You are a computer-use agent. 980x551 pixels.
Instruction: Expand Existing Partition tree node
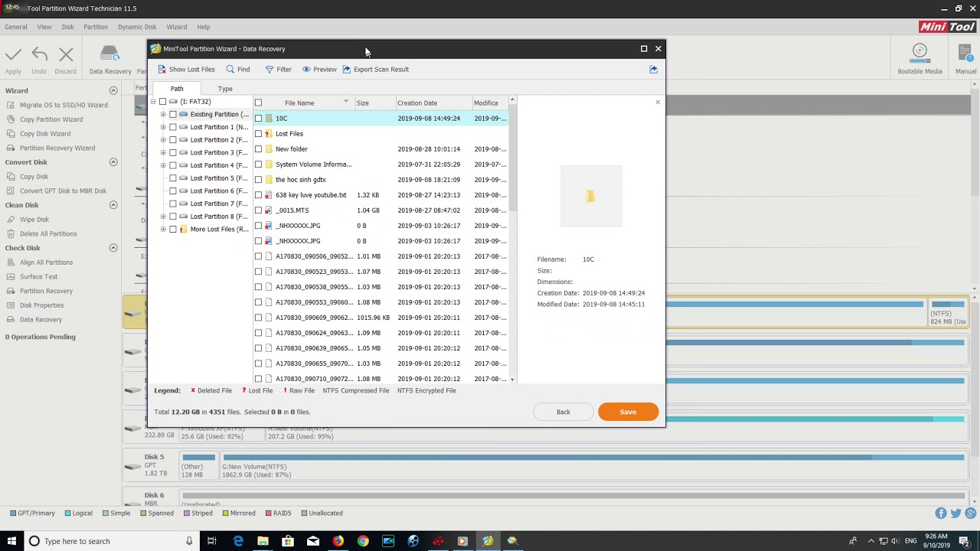pyautogui.click(x=163, y=114)
